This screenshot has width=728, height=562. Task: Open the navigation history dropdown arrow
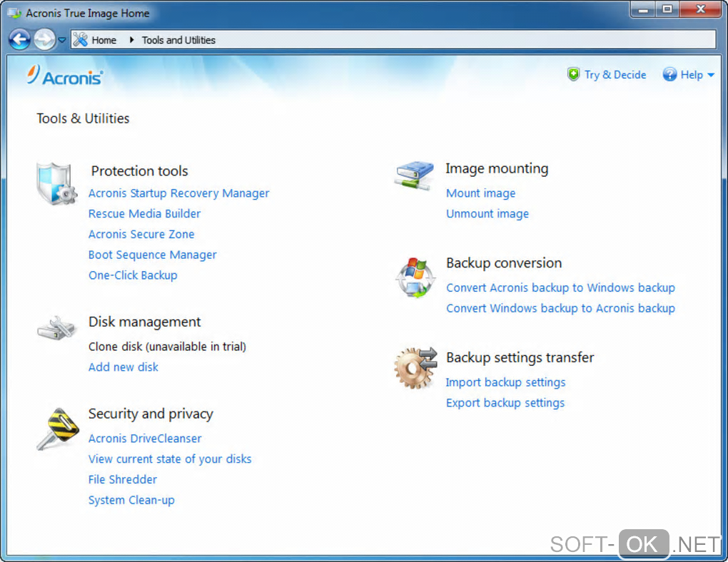[x=62, y=40]
